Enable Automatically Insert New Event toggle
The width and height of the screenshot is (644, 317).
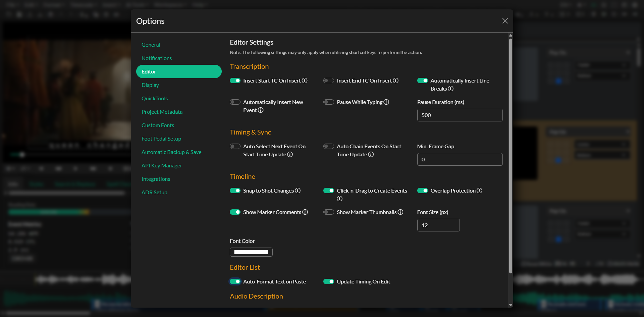(235, 102)
